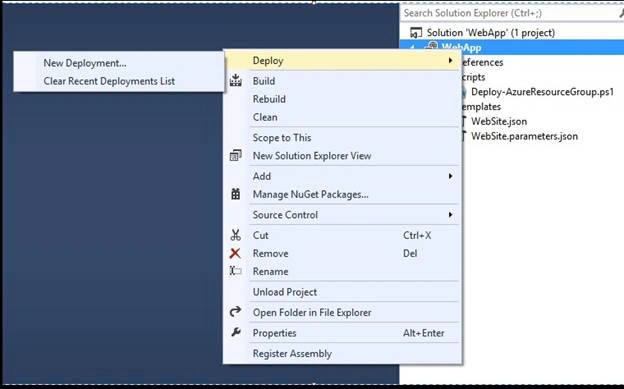Select the Scripts folder node
Viewport: 624px width, 389px height.
click(474, 77)
